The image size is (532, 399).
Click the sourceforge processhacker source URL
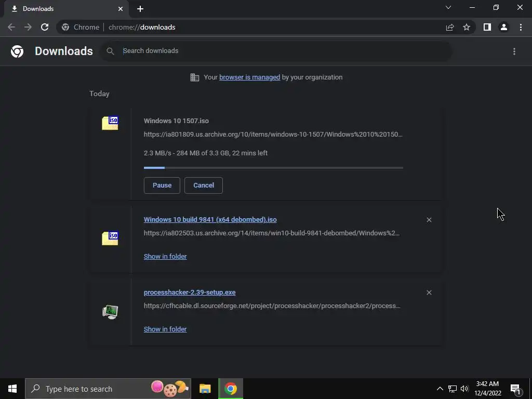click(x=272, y=305)
